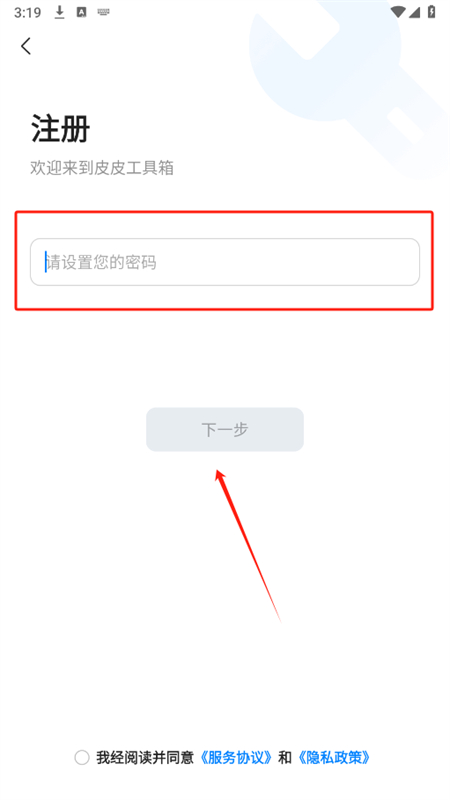Tap the download icon in status bar
Image resolution: width=450 pixels, height=800 pixels.
[60, 12]
